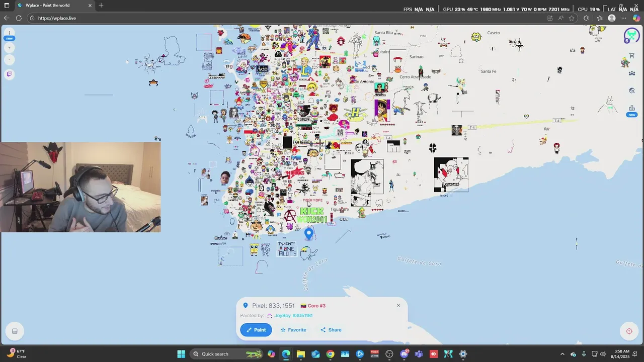Click the blue location pin on the map

[x=309, y=233]
